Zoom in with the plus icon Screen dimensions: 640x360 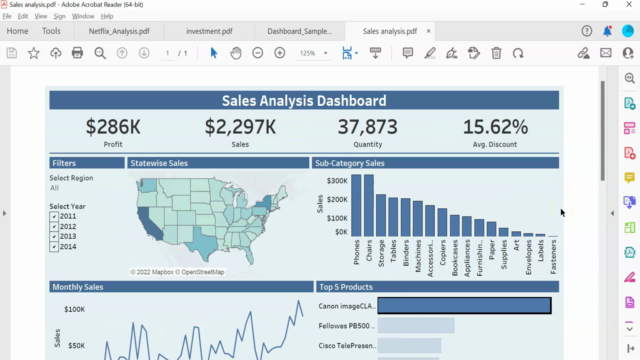tap(280, 53)
